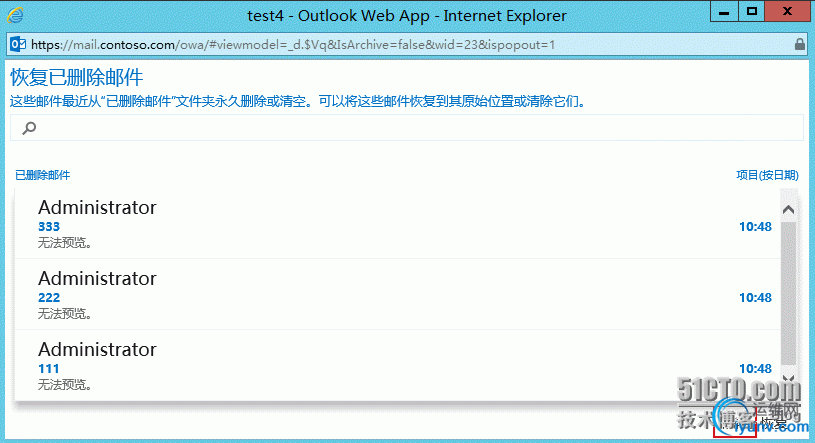Screen dimensions: 815x443
Task: Click subject line 111
Action: coord(48,369)
